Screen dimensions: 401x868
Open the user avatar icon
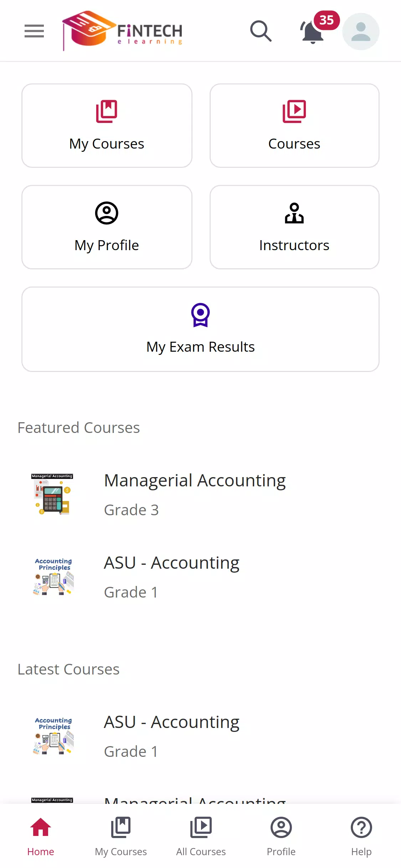[361, 31]
